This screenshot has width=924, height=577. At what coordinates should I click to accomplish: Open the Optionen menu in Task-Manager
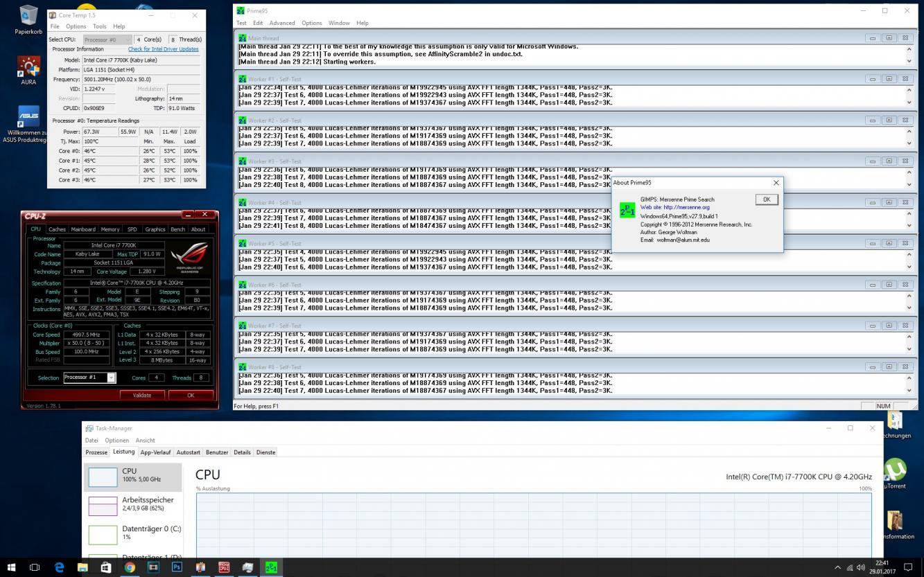coord(117,440)
